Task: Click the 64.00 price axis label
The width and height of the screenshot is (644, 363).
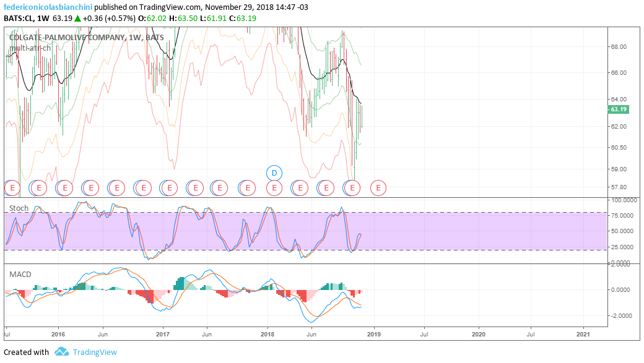Action: coord(619,100)
